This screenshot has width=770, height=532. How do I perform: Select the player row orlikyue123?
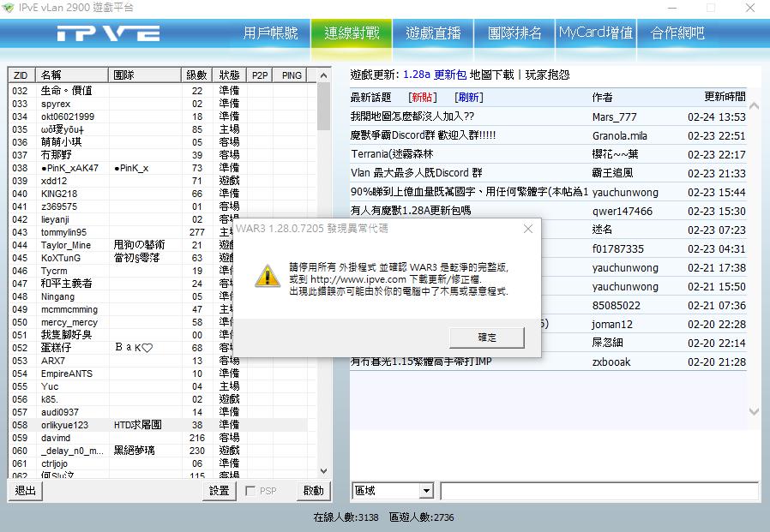point(158,425)
